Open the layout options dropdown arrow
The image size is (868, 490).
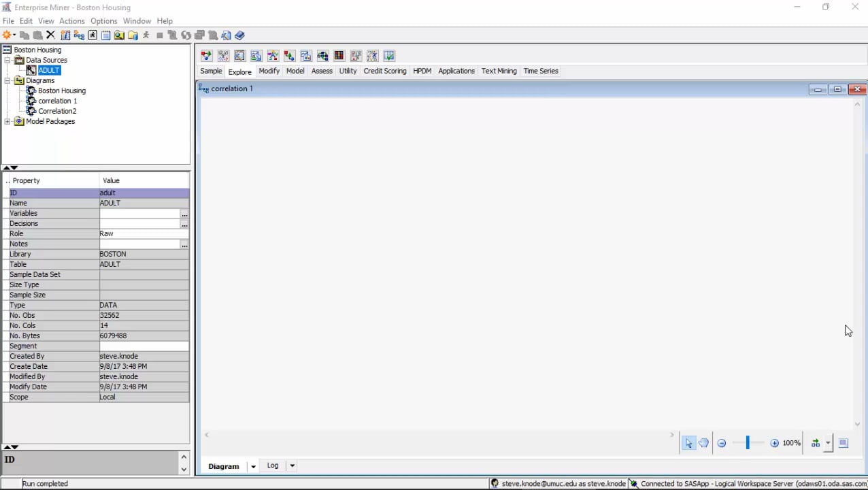click(828, 443)
